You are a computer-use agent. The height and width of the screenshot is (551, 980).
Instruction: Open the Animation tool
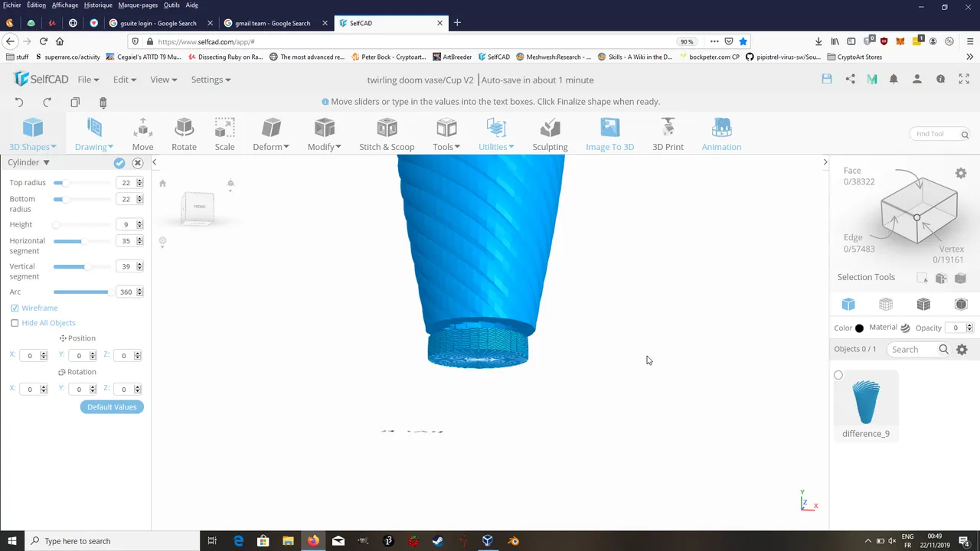click(x=721, y=135)
